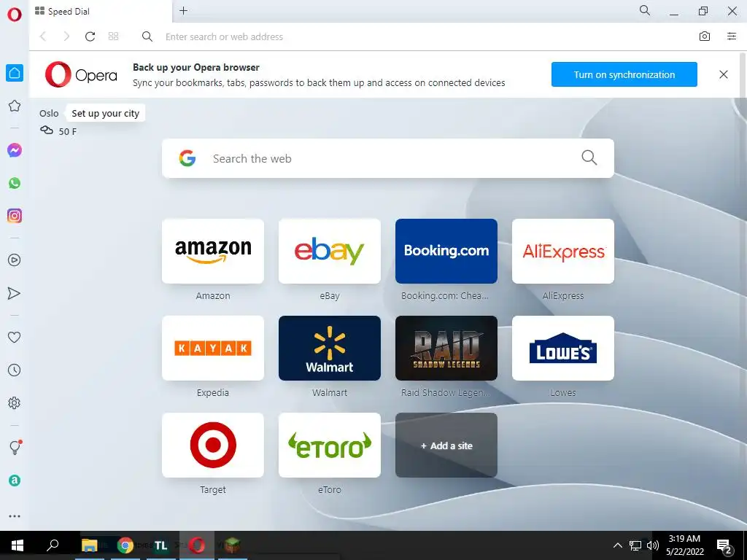Screen dimensions: 747x560
Task: Click the search tabs magnifier icon
Action: (645, 10)
